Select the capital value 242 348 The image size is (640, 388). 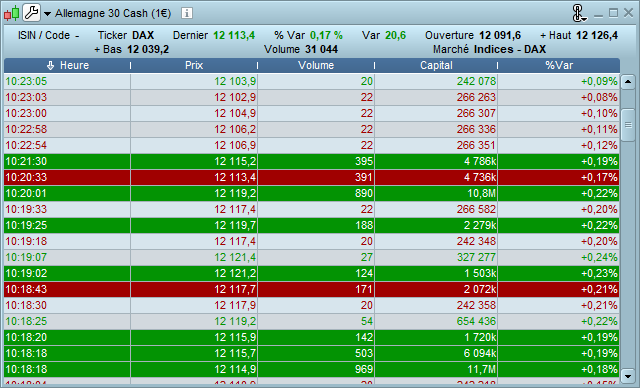pyautogui.click(x=436, y=242)
